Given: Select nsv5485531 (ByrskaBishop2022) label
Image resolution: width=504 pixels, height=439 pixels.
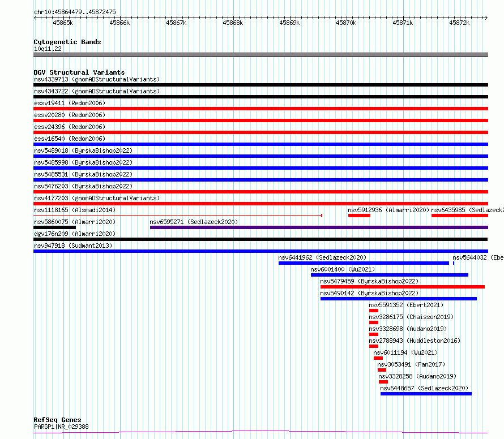Looking at the screenshot, I should tap(83, 174).
